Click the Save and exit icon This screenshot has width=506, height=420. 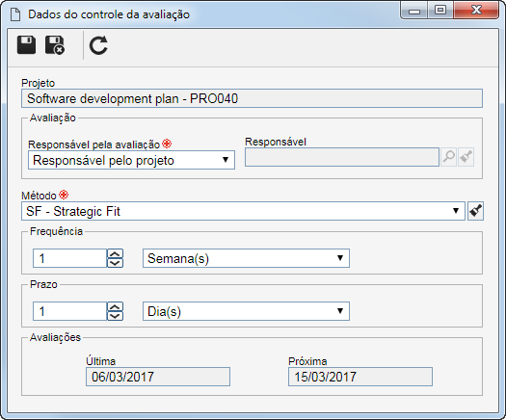pos(55,45)
